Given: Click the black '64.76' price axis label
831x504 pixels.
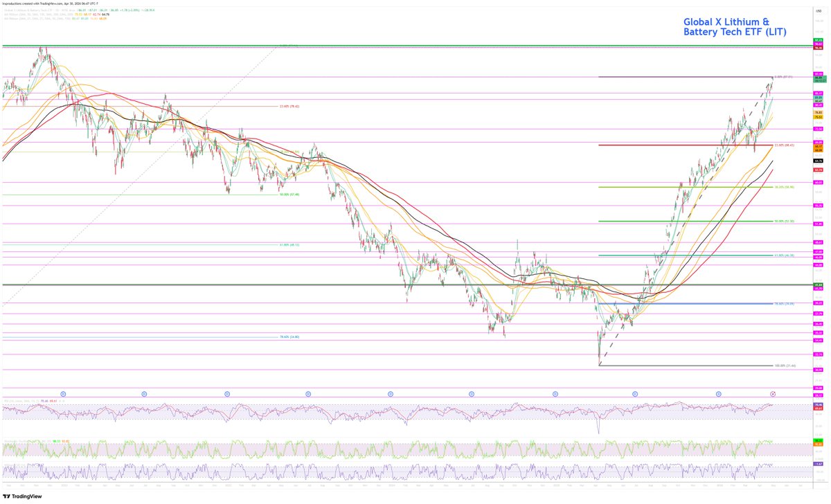Looking at the screenshot, I should pyautogui.click(x=818, y=161).
